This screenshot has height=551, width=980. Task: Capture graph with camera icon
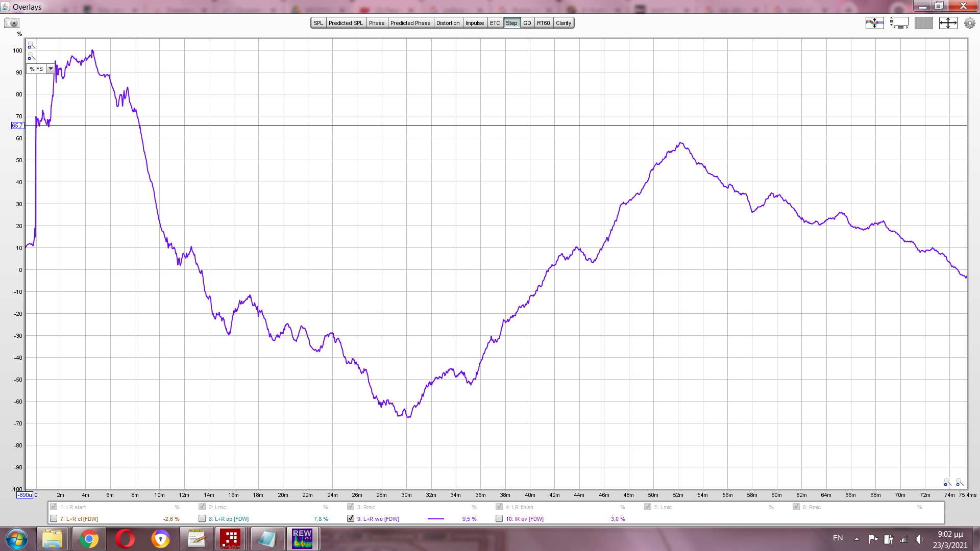point(11,23)
